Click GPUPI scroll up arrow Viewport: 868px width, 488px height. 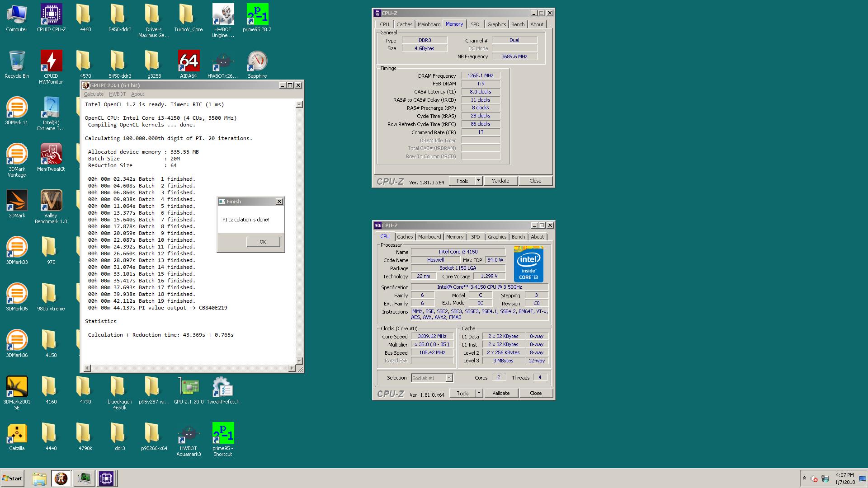[x=299, y=104]
